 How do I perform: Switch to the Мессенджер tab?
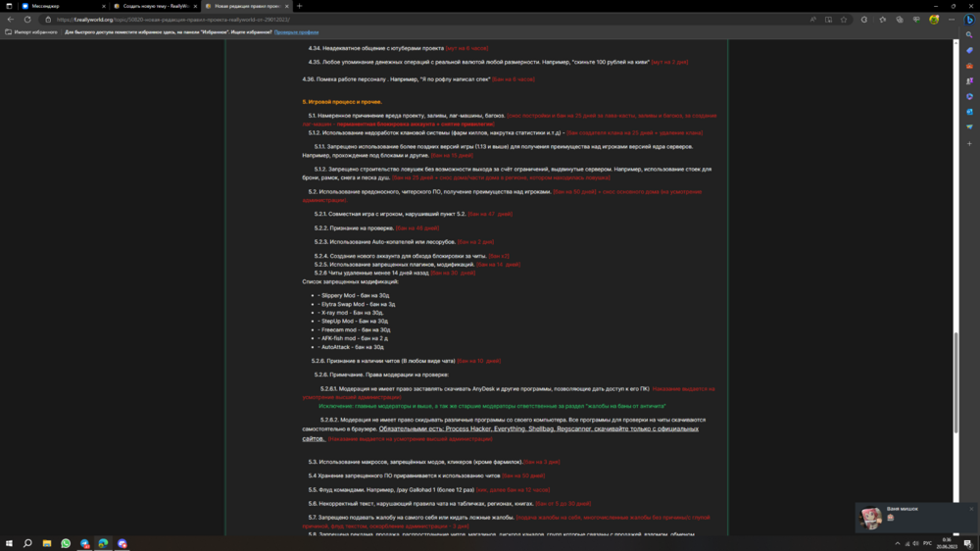coord(63,6)
